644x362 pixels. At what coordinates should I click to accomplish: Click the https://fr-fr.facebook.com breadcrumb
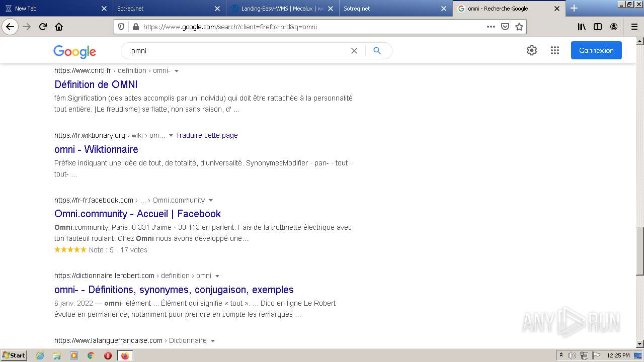coord(94,200)
